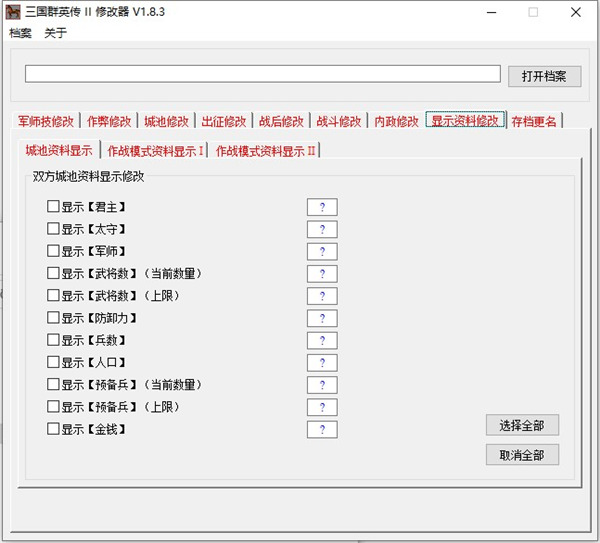Click the 打开档案 button
This screenshot has height=543, width=600.
pyautogui.click(x=544, y=76)
